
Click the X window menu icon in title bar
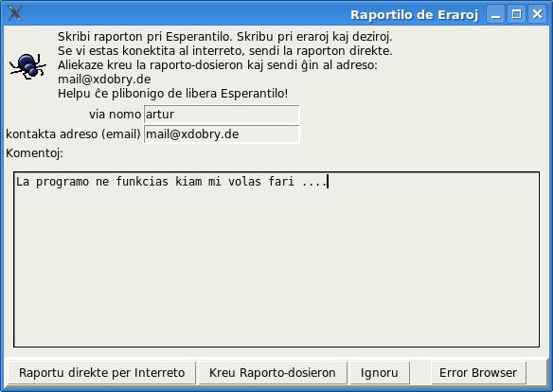(15, 14)
